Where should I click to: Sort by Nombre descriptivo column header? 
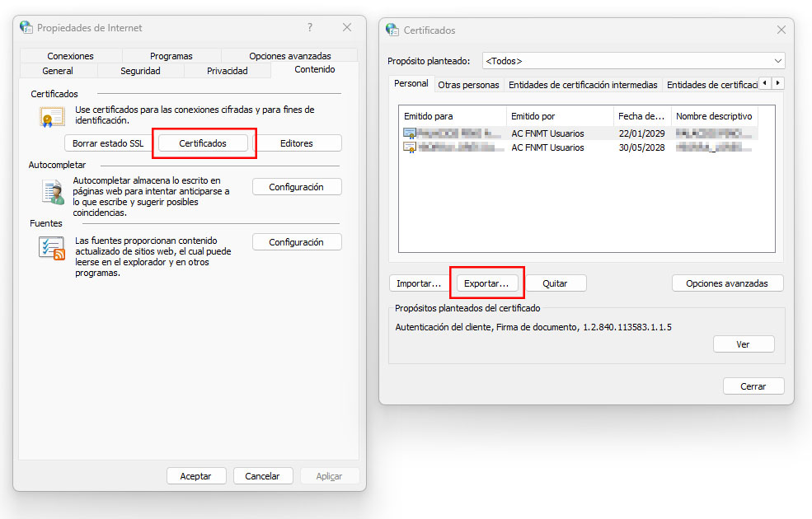pyautogui.click(x=715, y=116)
